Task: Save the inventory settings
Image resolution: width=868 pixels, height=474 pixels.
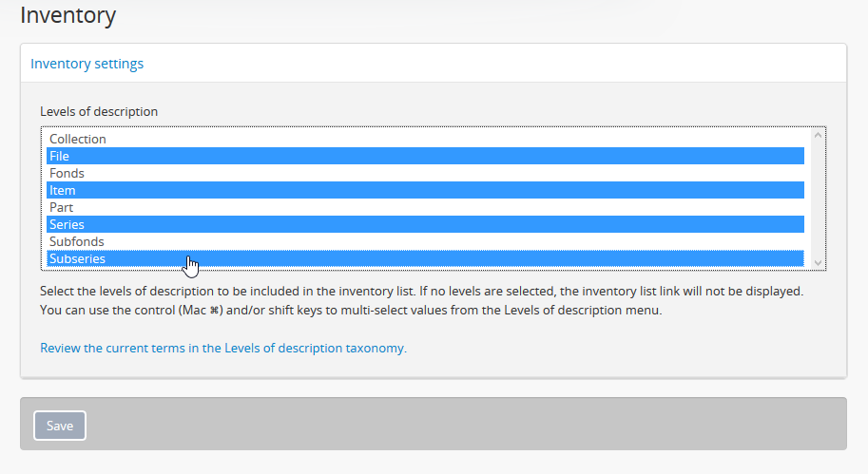Action: [60, 427]
